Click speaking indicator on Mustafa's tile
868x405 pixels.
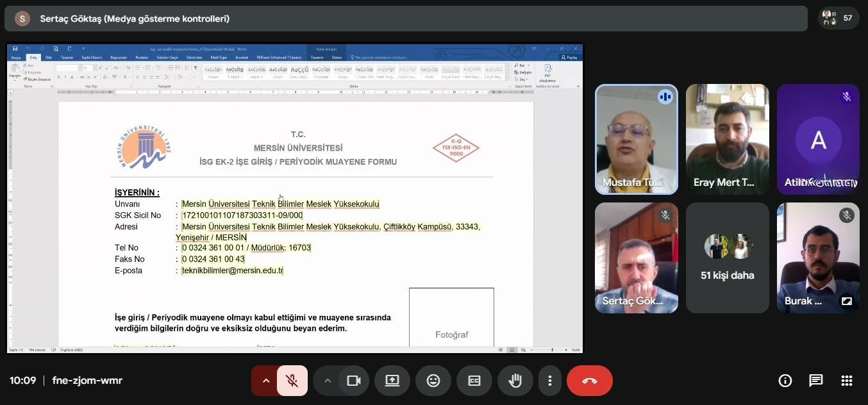coord(665,97)
